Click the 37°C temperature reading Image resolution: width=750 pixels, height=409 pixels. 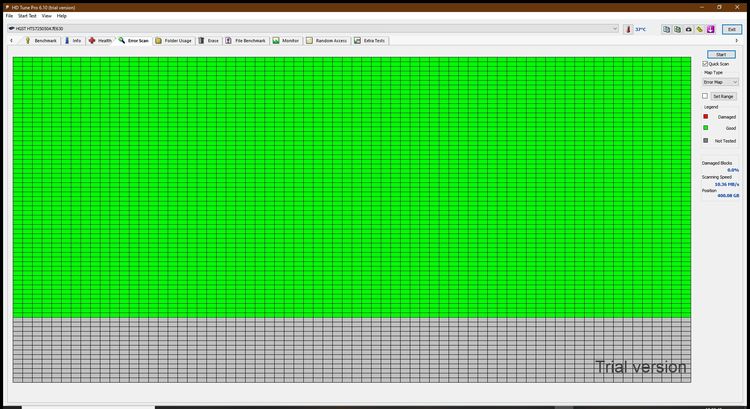point(640,30)
